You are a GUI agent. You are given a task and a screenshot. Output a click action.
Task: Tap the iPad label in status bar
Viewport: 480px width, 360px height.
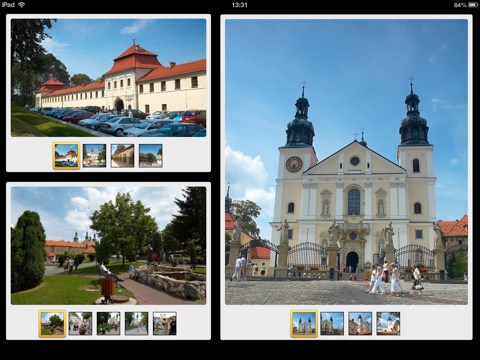point(8,5)
